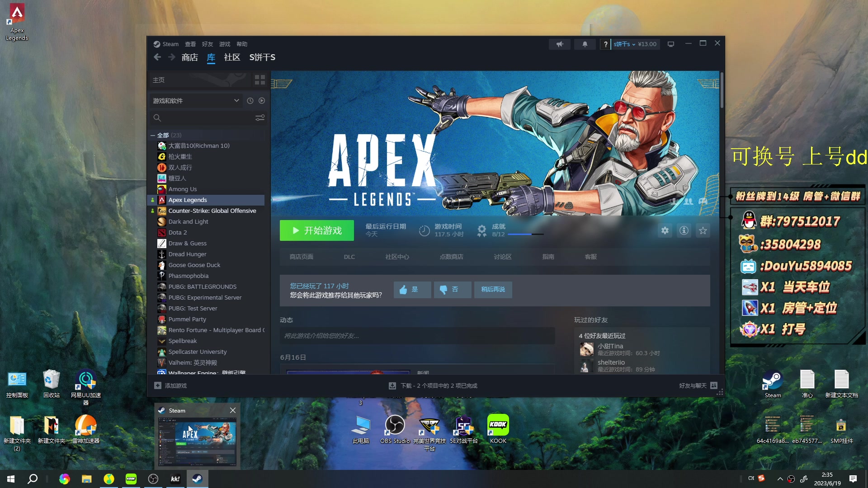Open the Steam notifications bell
868x488 pixels.
coord(585,44)
